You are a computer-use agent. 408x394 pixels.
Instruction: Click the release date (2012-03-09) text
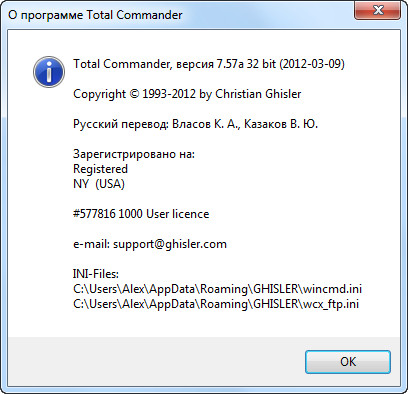(x=312, y=64)
